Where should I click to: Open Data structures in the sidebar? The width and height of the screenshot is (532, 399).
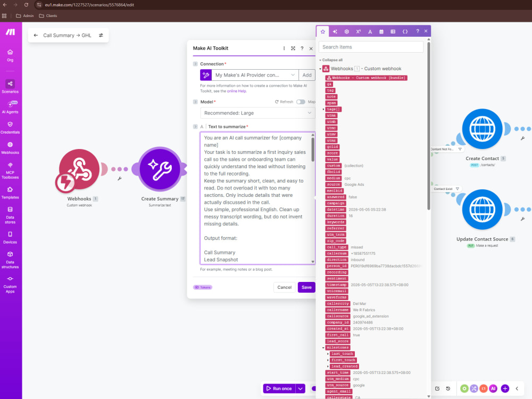click(10, 260)
